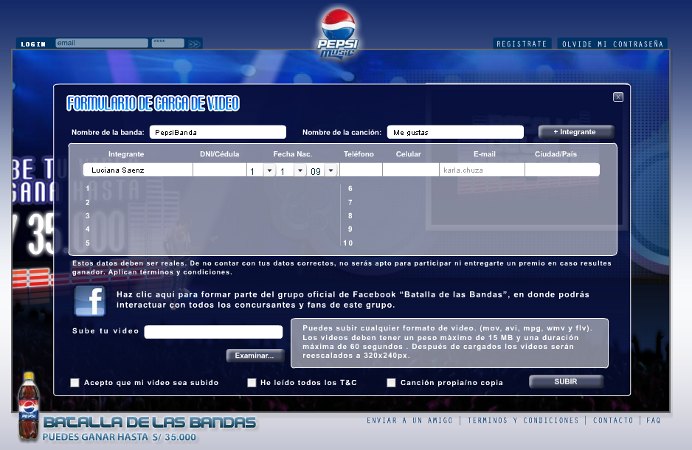Select member slot number 1
The height and width of the screenshot is (450, 692).
click(x=87, y=188)
